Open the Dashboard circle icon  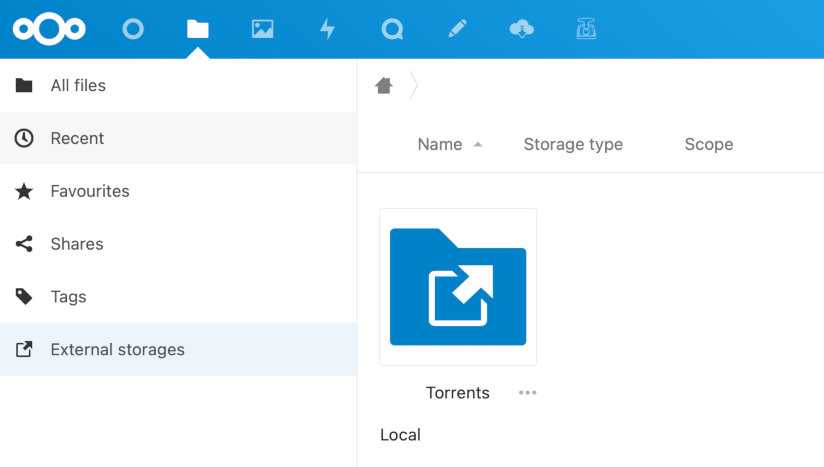(x=133, y=29)
